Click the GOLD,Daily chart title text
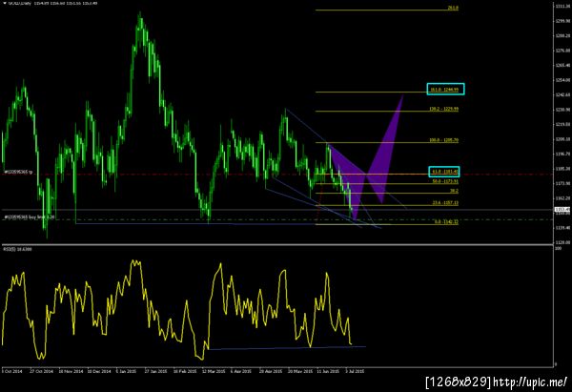 coord(20,3)
